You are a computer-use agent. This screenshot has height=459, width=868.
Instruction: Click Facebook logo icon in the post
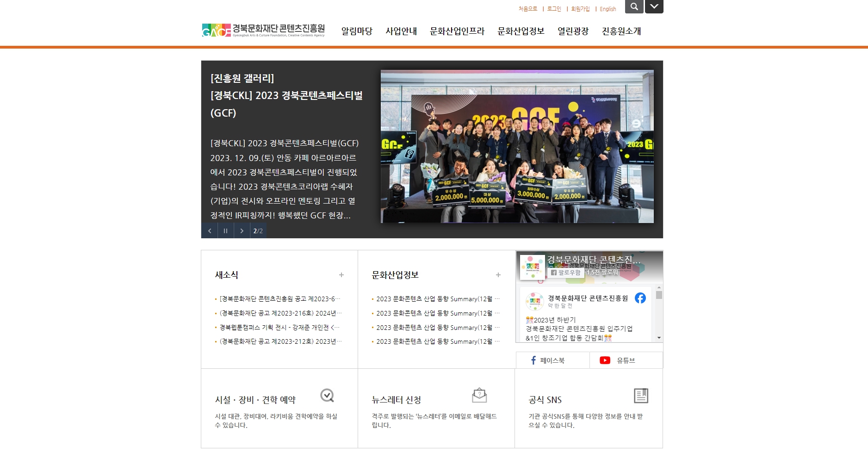pos(640,298)
